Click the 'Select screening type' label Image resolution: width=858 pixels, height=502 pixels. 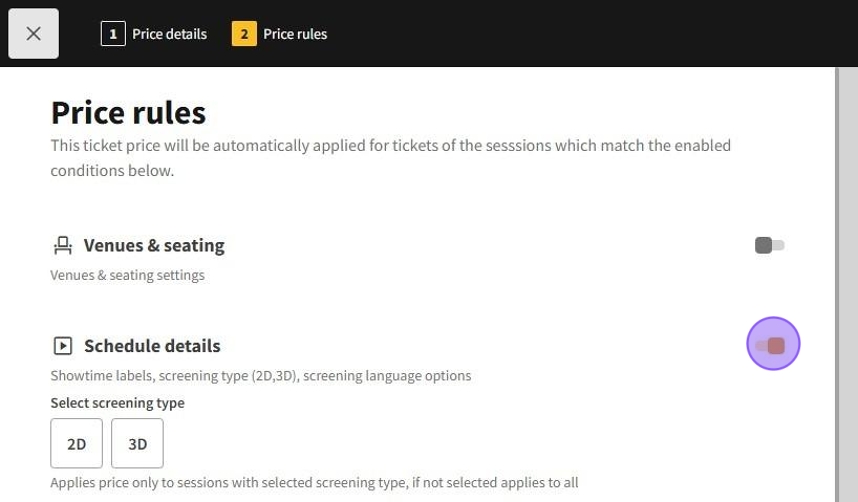point(117,403)
